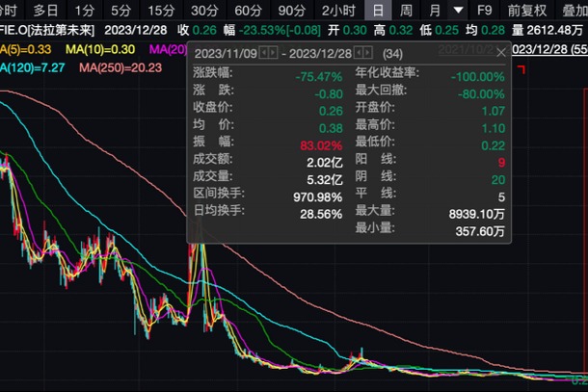Select the 30分 period tab
Screen dimensions: 588x392
[x=204, y=11]
